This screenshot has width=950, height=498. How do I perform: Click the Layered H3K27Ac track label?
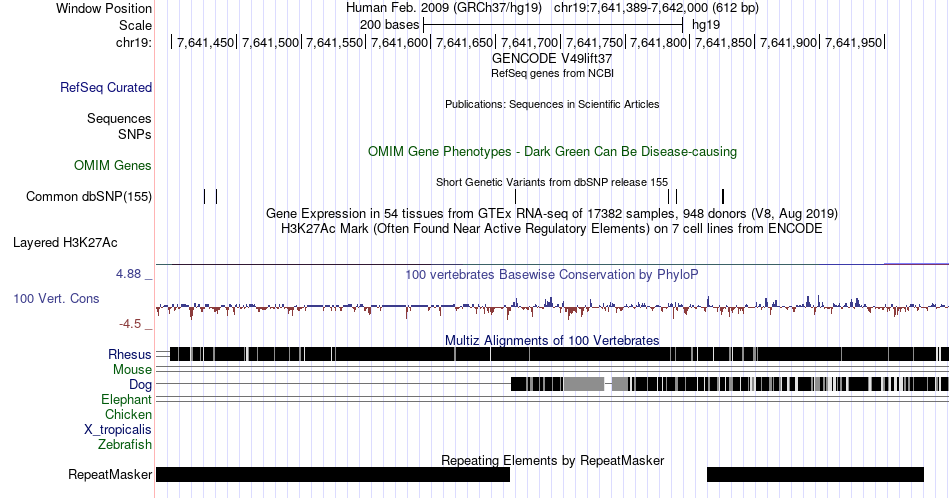[x=65, y=242]
